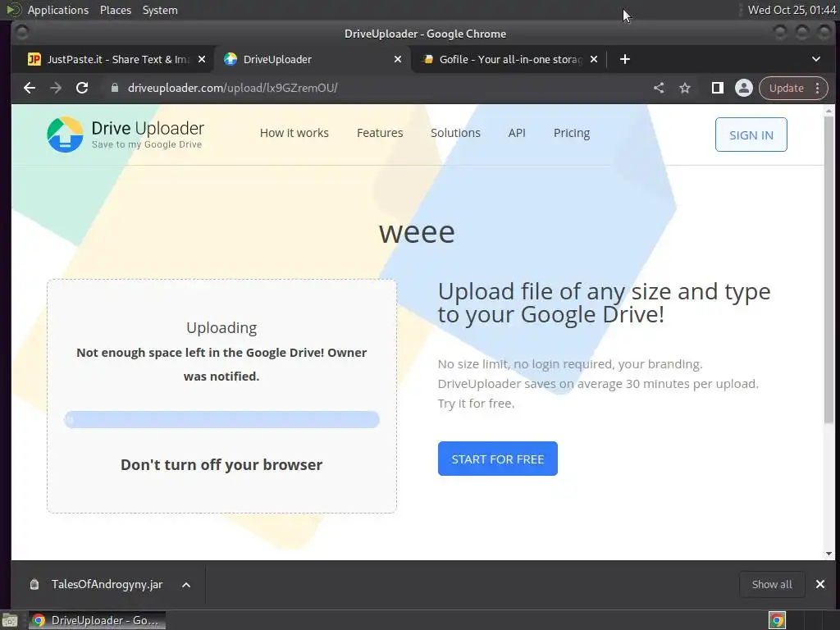Select DriveUploader taskbar window button

[97, 620]
